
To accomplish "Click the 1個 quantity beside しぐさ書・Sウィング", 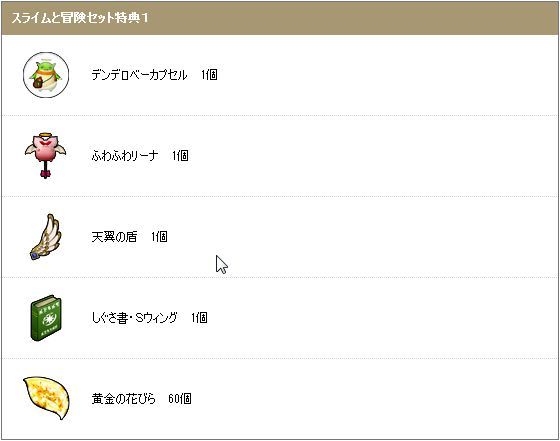I will [199, 318].
